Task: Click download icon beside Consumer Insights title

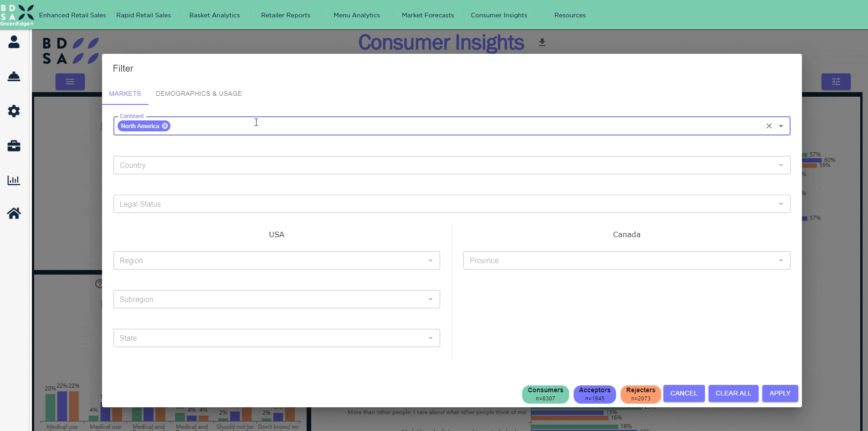Action: 542,42
